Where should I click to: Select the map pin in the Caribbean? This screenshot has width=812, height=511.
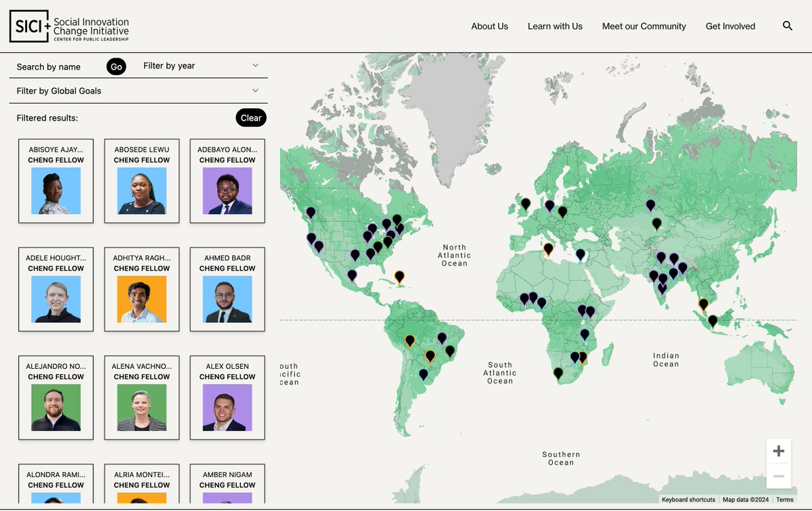click(399, 276)
